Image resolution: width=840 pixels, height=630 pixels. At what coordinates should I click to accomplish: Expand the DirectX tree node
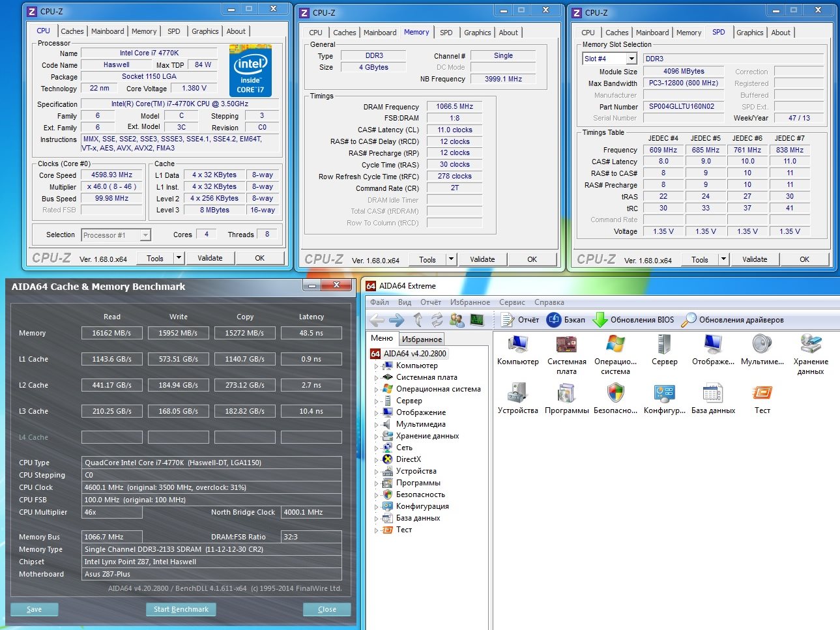point(376,460)
